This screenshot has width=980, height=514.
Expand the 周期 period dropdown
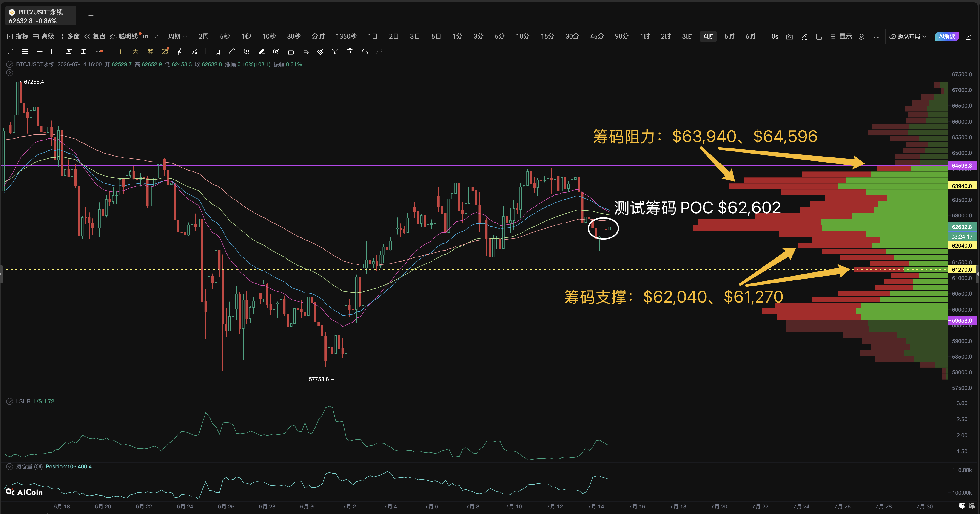tap(178, 37)
